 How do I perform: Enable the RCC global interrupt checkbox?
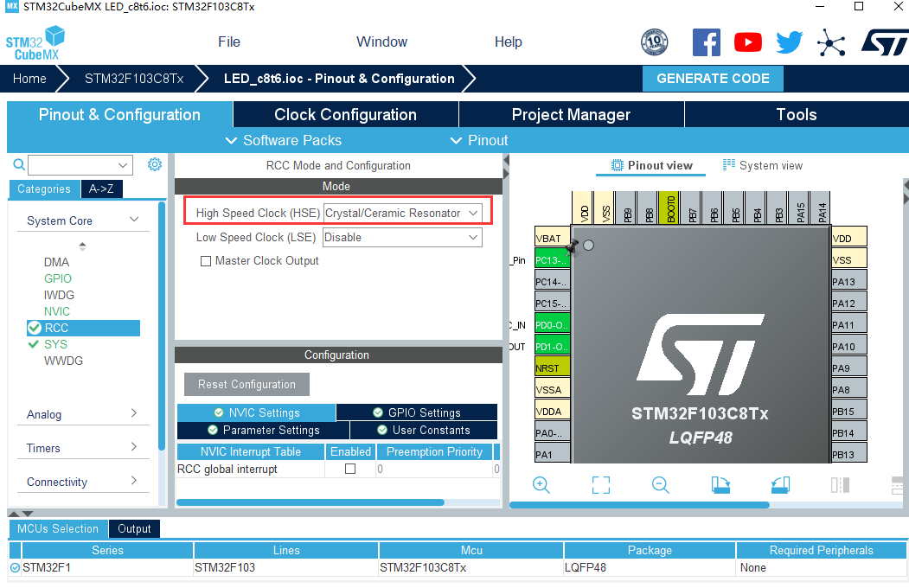(x=350, y=469)
